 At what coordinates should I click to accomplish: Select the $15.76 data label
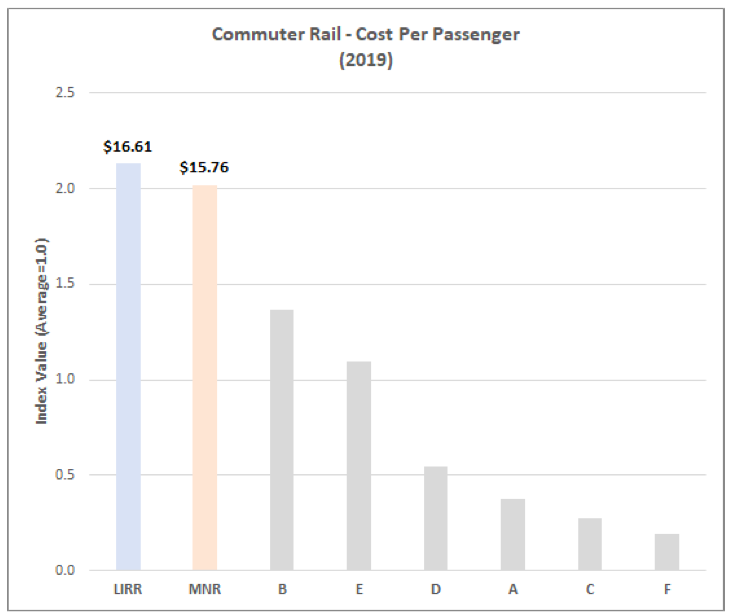[x=204, y=167]
